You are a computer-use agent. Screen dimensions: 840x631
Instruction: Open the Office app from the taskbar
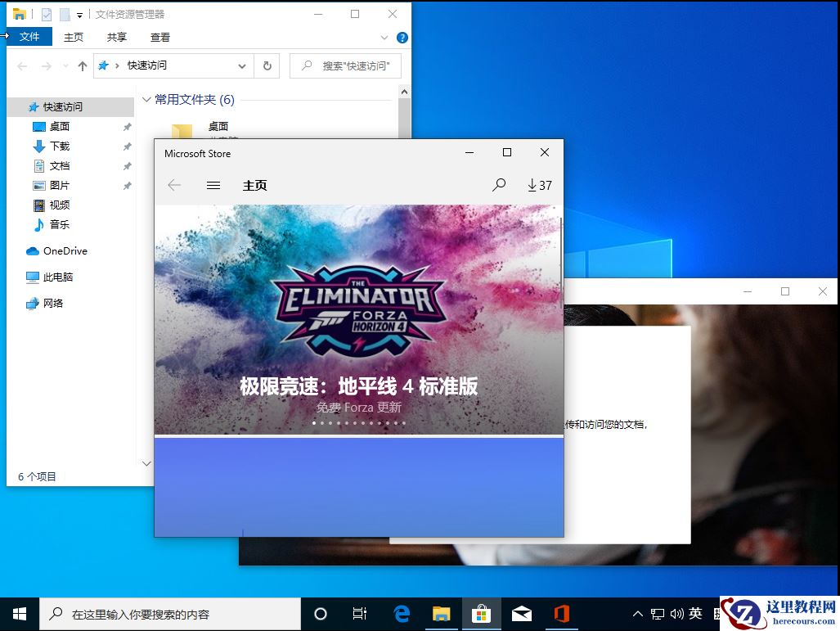point(561,613)
